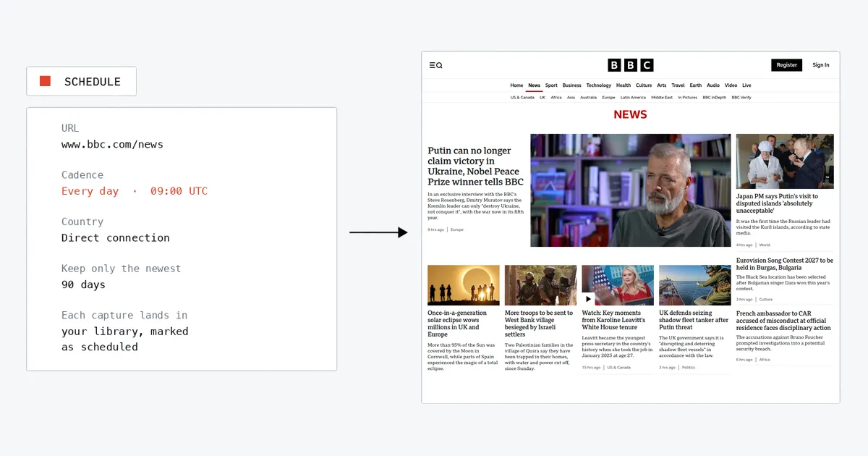Open the Earth section
868x456 pixels.
tap(696, 85)
